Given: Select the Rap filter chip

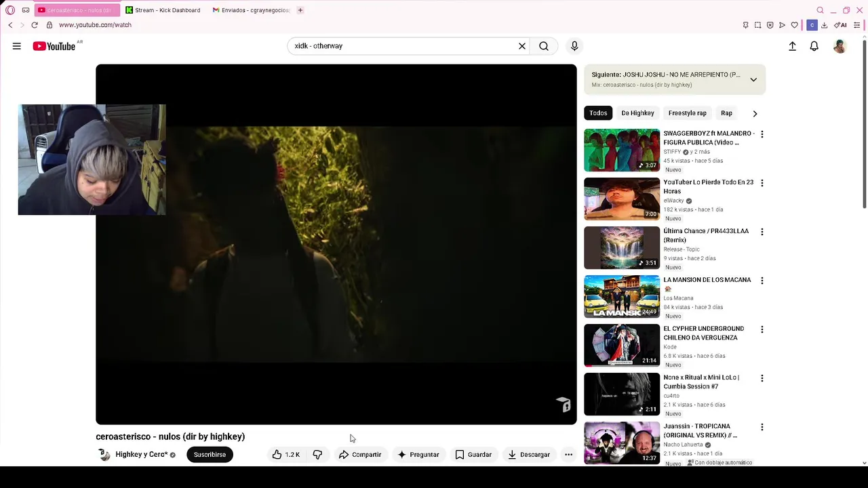Looking at the screenshot, I should 726,113.
